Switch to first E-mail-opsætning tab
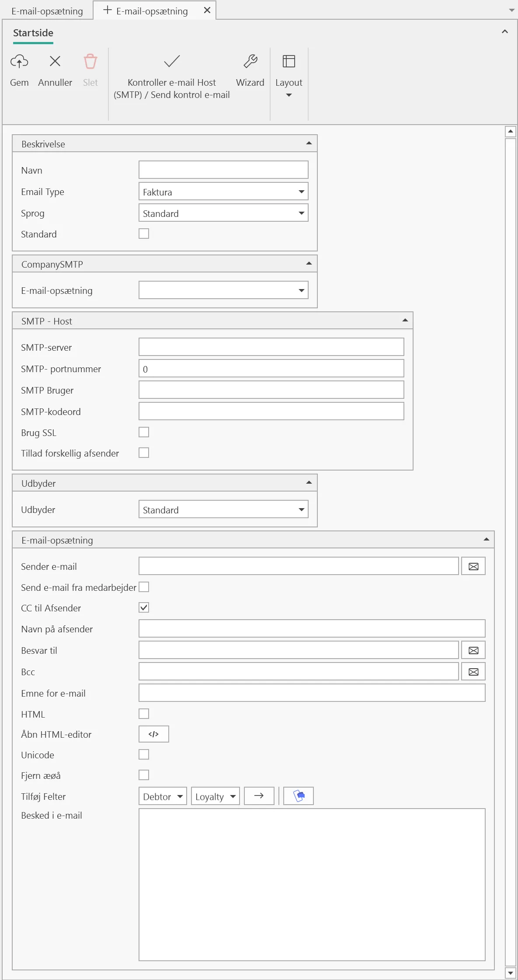 (47, 11)
